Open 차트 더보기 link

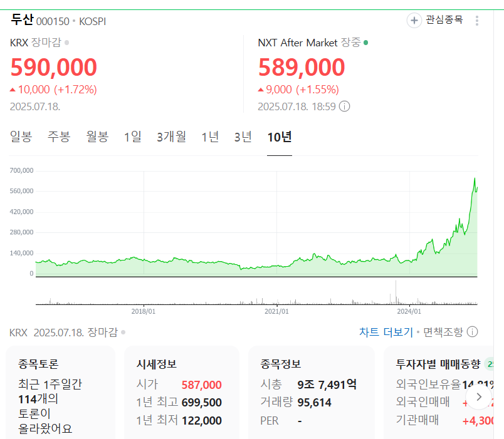pos(386,332)
